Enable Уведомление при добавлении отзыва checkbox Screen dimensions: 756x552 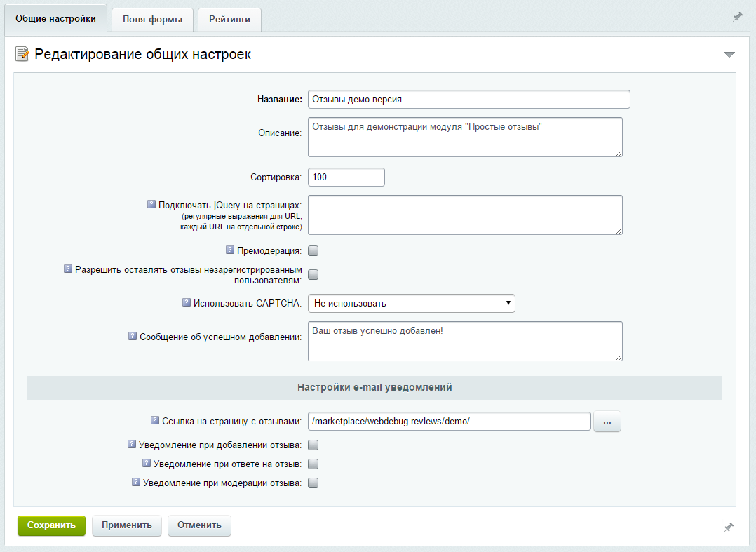tap(313, 445)
